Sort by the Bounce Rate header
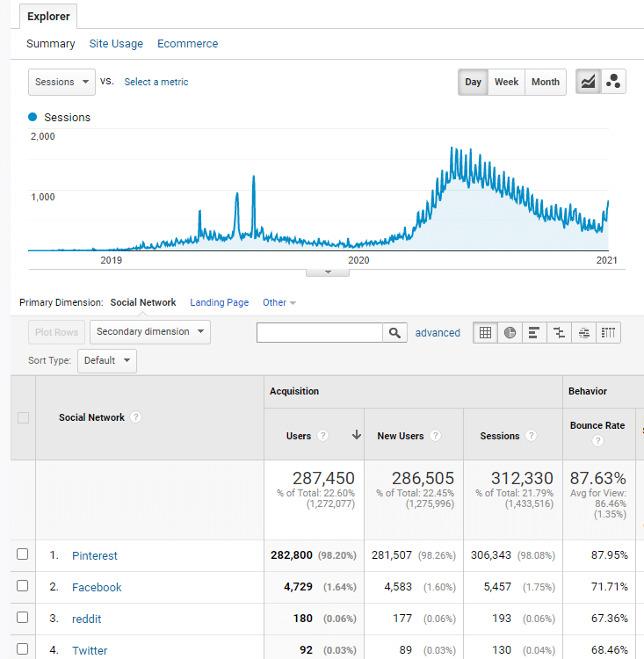 (597, 425)
